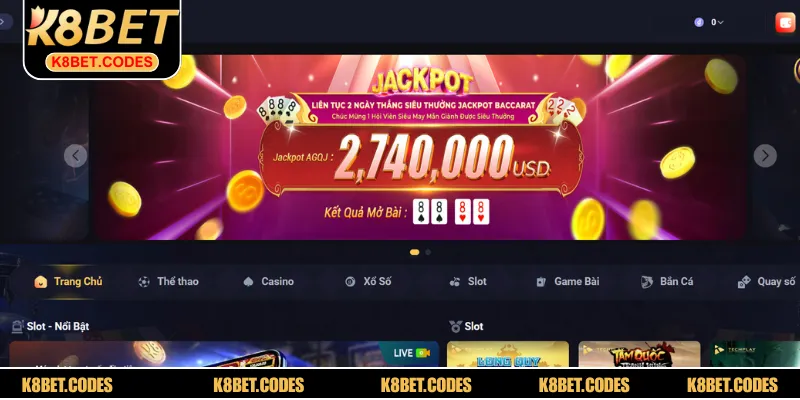Click the Slot cherry icon

(x=455, y=282)
